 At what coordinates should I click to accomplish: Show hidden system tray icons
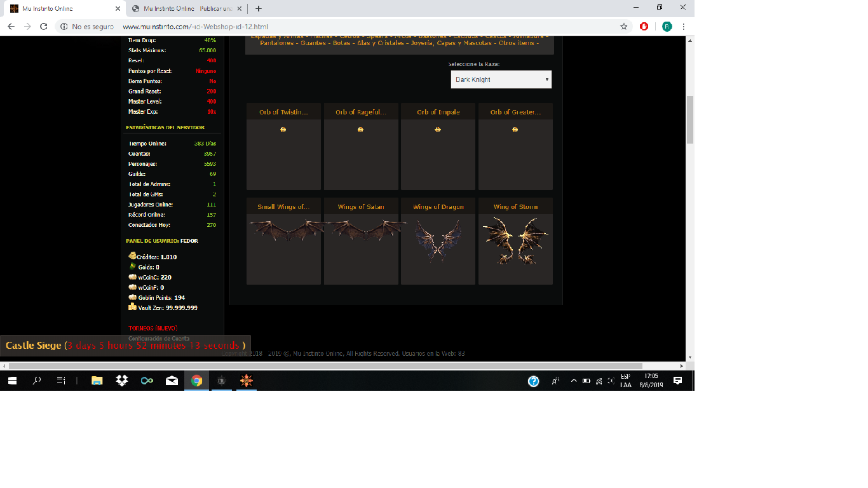coord(574,381)
